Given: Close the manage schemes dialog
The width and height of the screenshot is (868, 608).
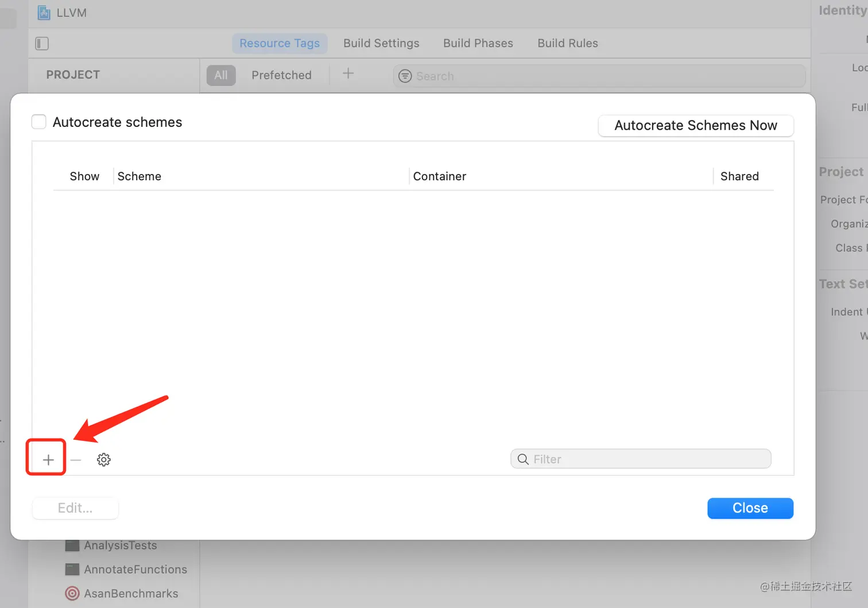Looking at the screenshot, I should tap(750, 508).
